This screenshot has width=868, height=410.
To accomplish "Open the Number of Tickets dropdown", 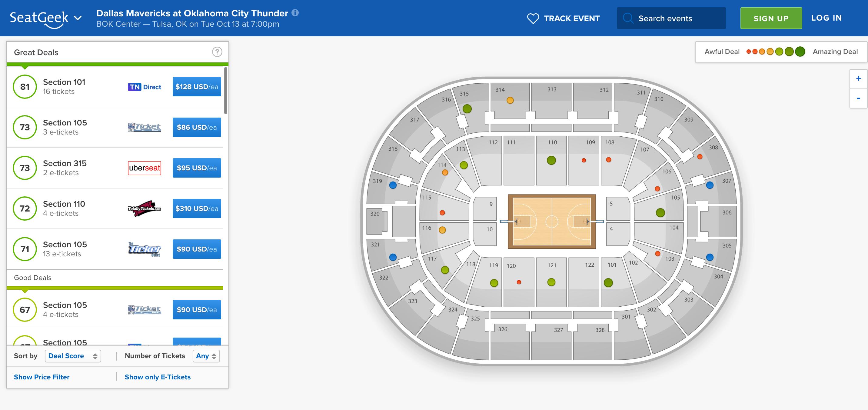I will click(206, 356).
